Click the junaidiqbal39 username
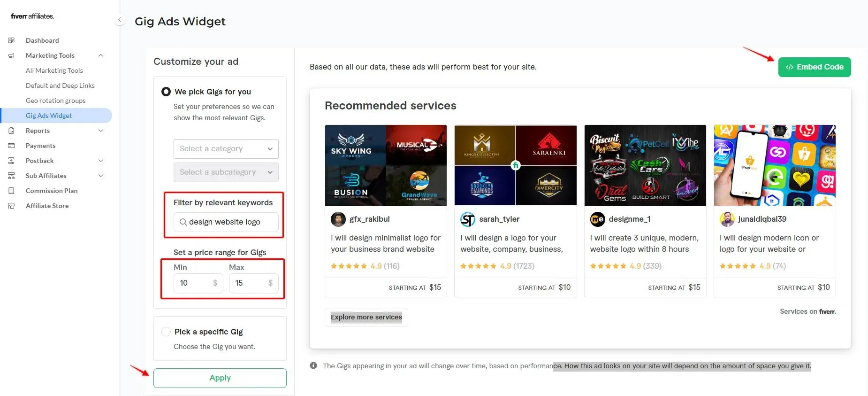This screenshot has width=868, height=396. pos(762,219)
